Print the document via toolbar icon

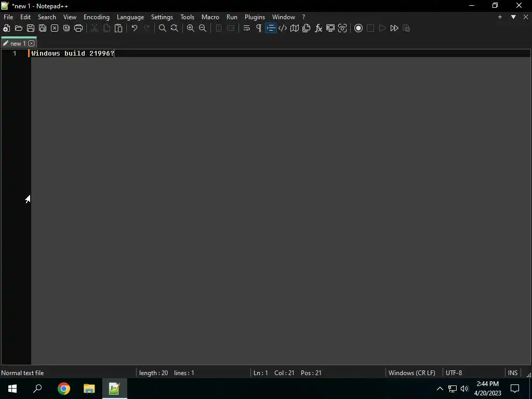78,28
